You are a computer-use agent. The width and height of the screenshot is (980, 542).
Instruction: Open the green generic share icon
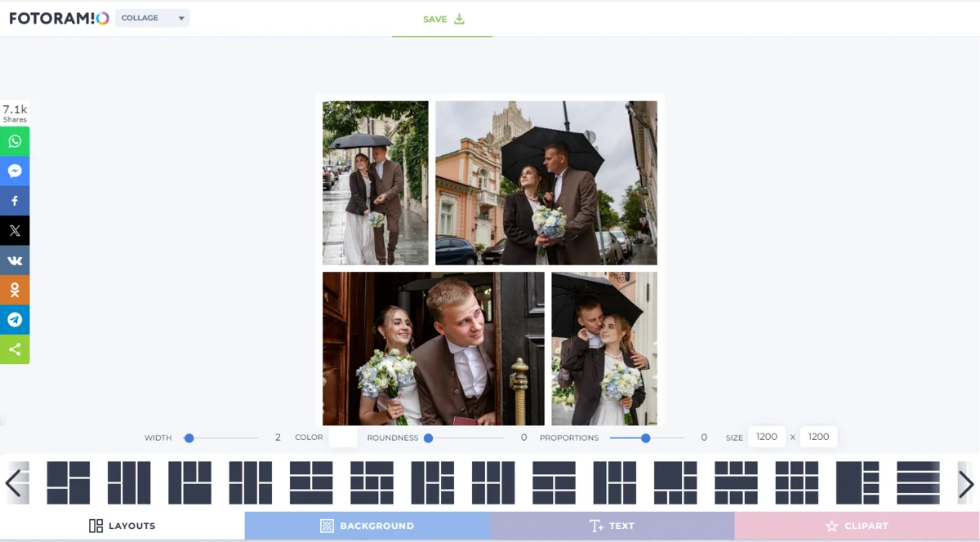coord(15,349)
